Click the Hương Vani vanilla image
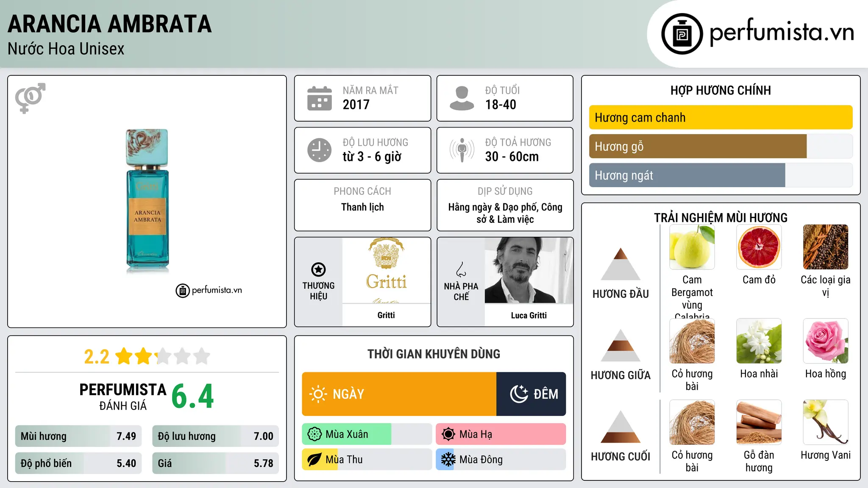Screen dimensions: 868x488 pos(826,422)
